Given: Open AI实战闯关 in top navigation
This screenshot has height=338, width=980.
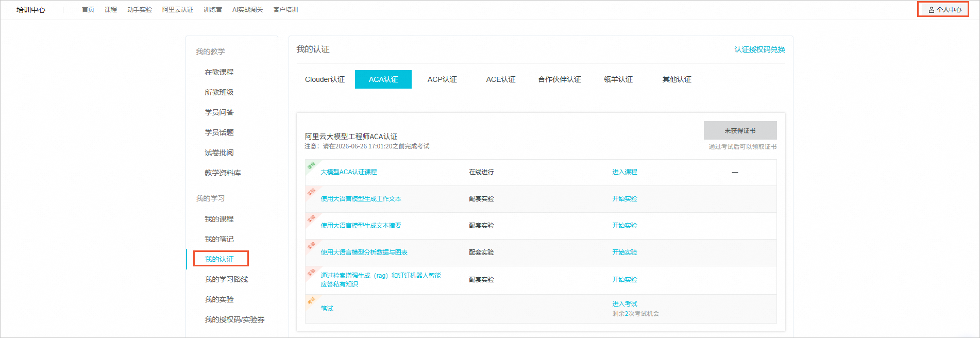Looking at the screenshot, I should coord(247,10).
